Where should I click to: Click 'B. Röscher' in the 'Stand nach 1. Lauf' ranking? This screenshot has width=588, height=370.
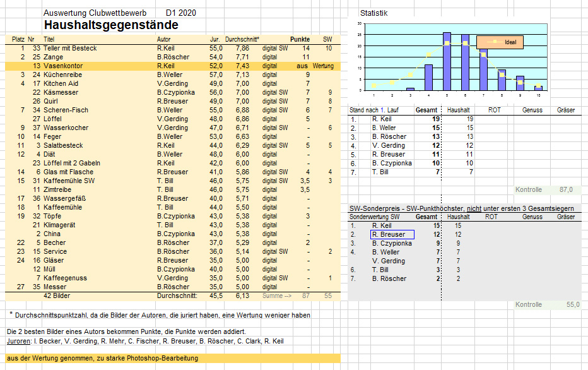(x=389, y=136)
